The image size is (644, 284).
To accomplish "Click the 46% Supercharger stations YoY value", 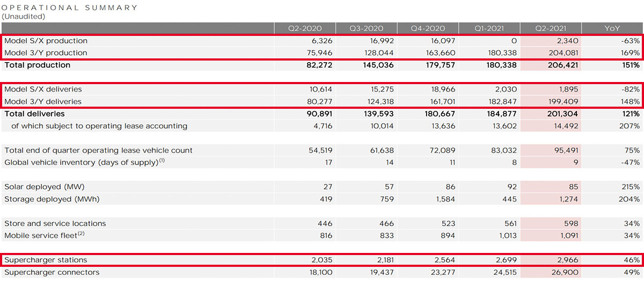I will pos(631,260).
